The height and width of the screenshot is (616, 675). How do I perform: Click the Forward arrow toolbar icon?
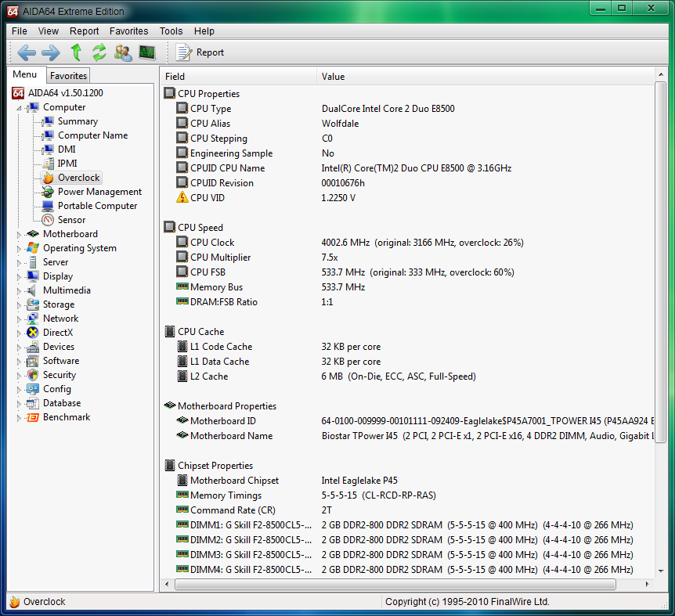click(51, 52)
